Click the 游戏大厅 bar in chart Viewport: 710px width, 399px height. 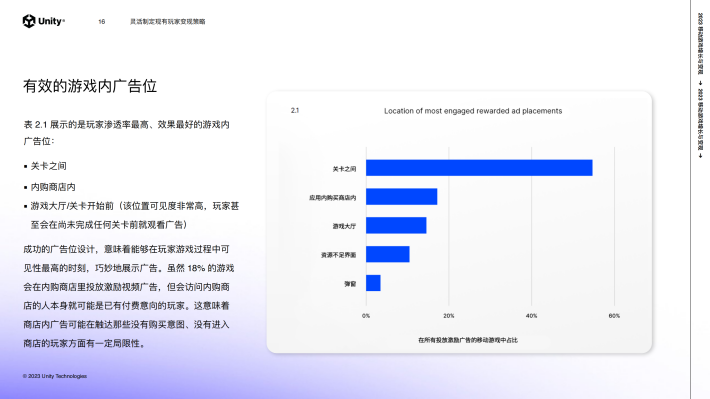tap(396, 225)
